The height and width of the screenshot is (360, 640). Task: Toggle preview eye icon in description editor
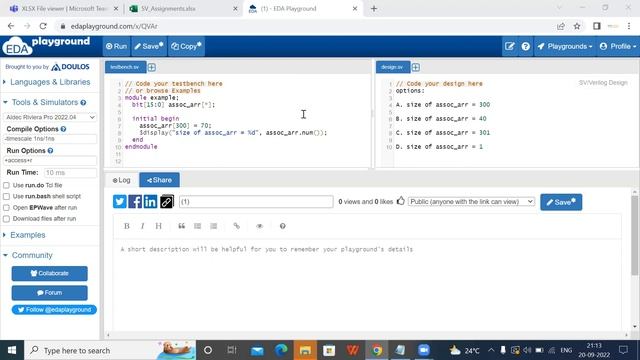259,226
